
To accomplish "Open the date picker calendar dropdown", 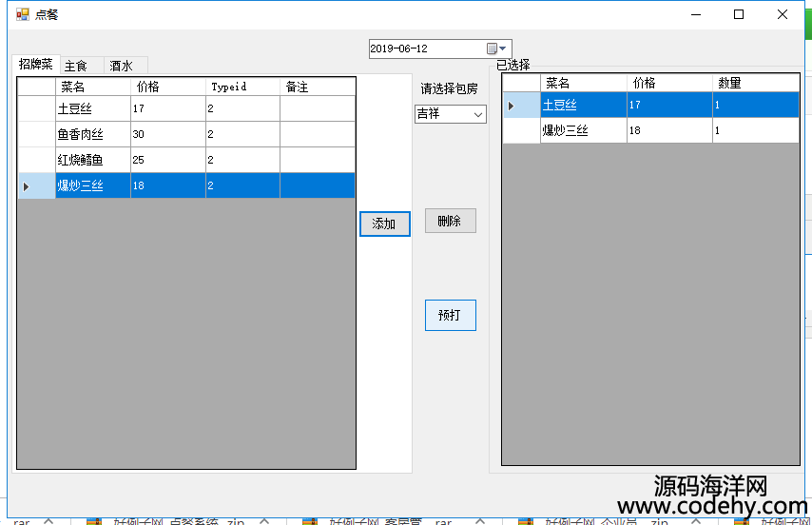I will click(x=496, y=49).
